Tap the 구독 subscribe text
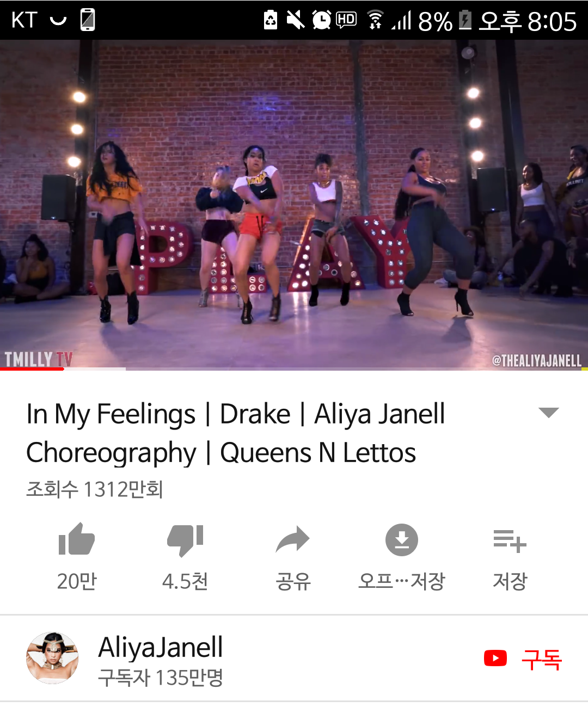Screen dimensions: 588x713 (541, 659)
